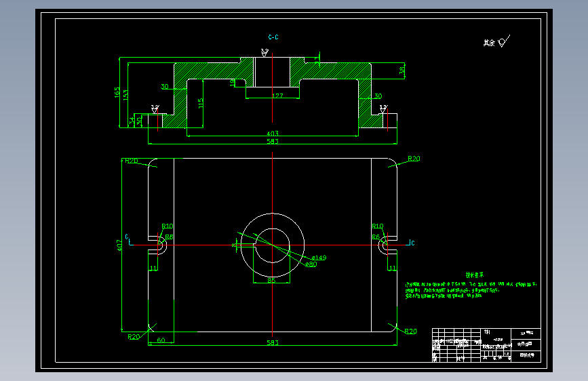Click the ø80 diameter label
588x381 pixels.
(311, 264)
